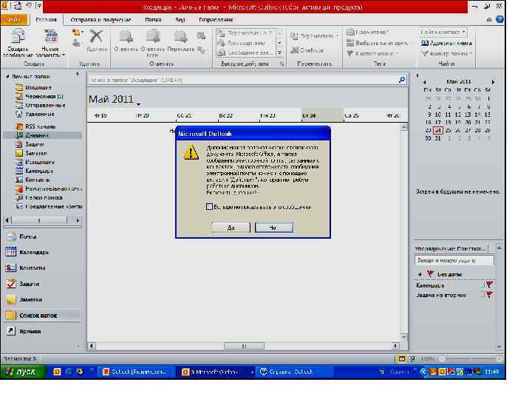This screenshot has height=399, width=532.
Task: Go to previous month in mini calendar
Action: 424,82
